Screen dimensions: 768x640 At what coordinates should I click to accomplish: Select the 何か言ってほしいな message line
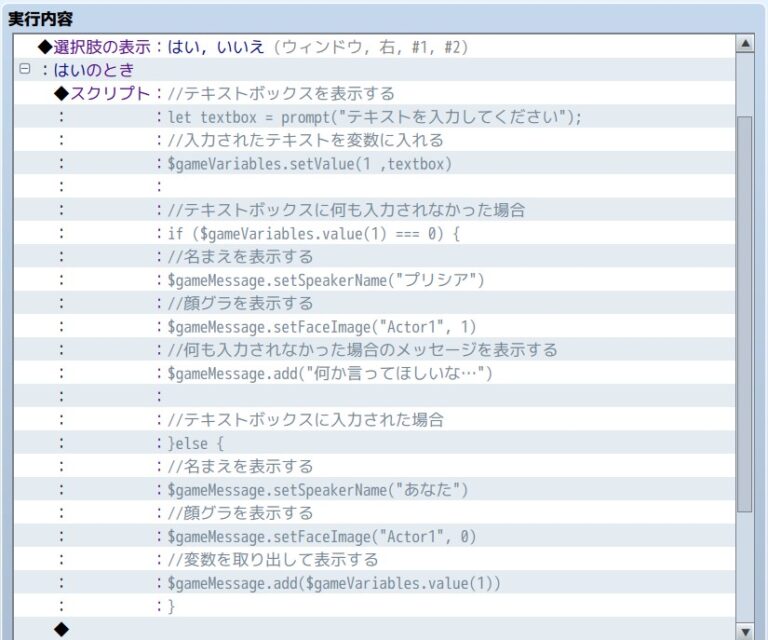click(x=330, y=373)
